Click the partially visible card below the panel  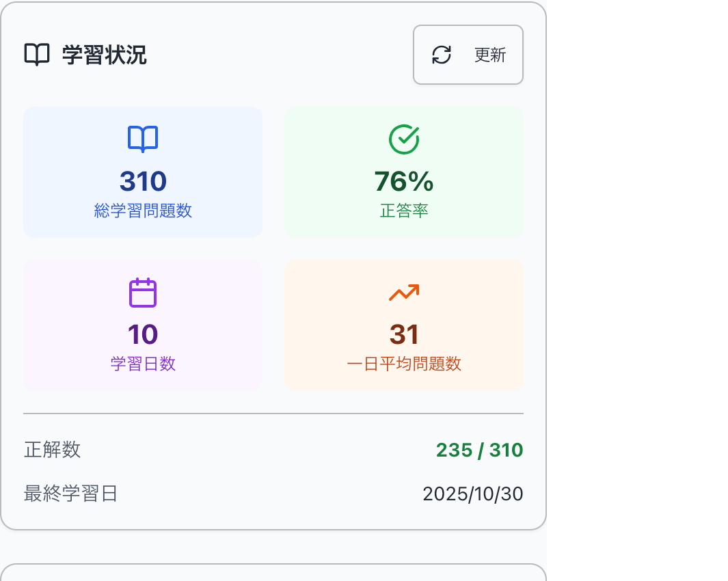[273, 574]
